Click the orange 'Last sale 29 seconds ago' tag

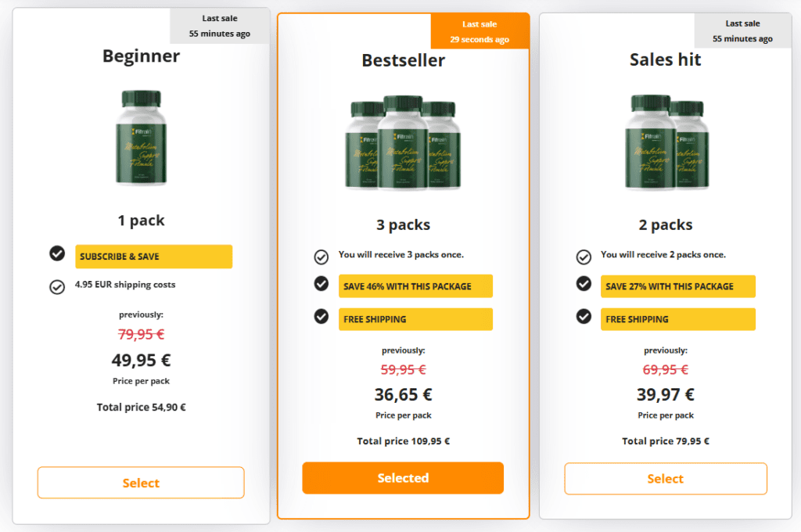[480, 31]
